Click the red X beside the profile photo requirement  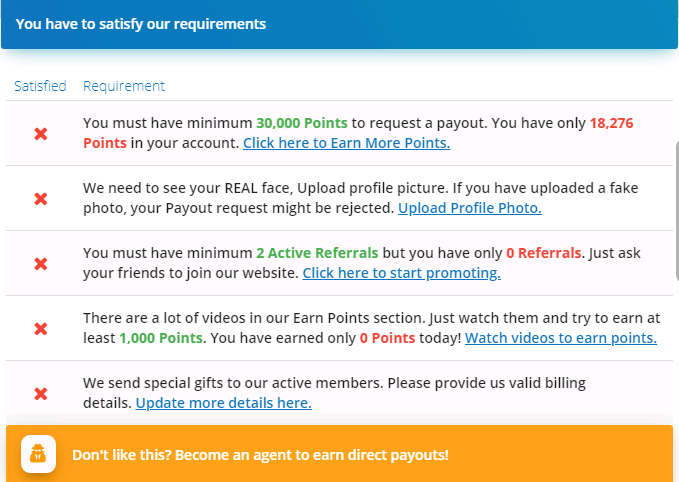point(41,198)
